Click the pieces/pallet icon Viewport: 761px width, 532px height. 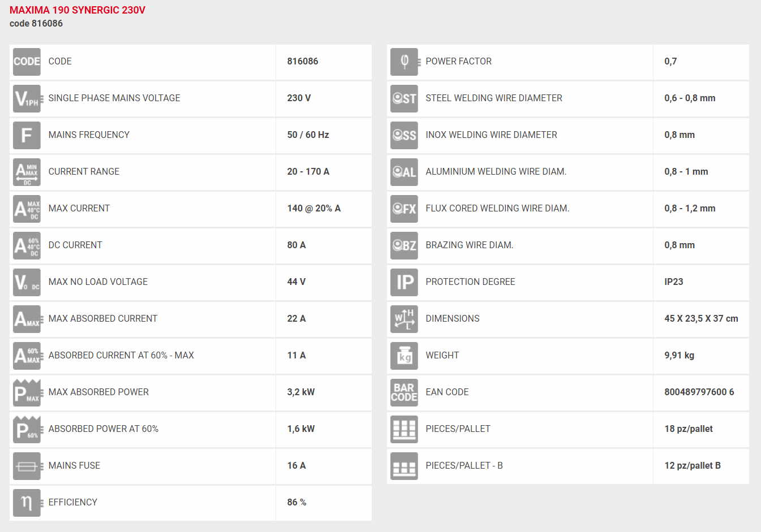tap(404, 429)
